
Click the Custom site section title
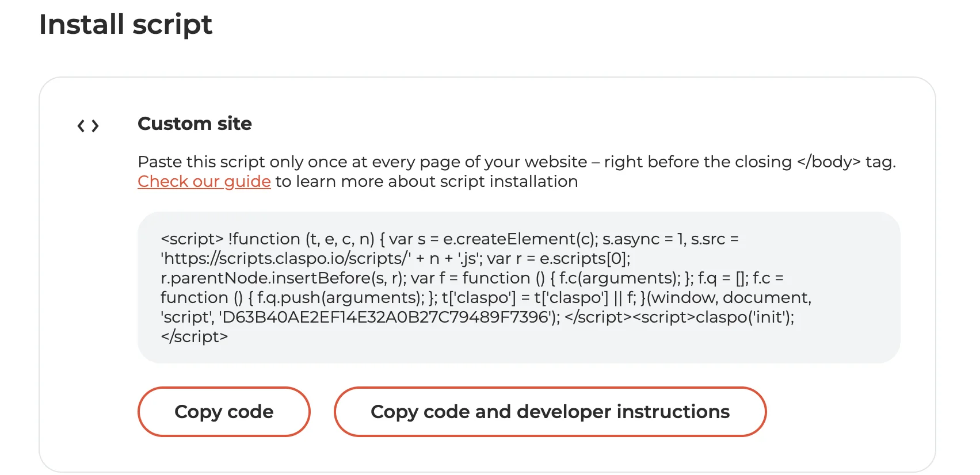click(195, 124)
